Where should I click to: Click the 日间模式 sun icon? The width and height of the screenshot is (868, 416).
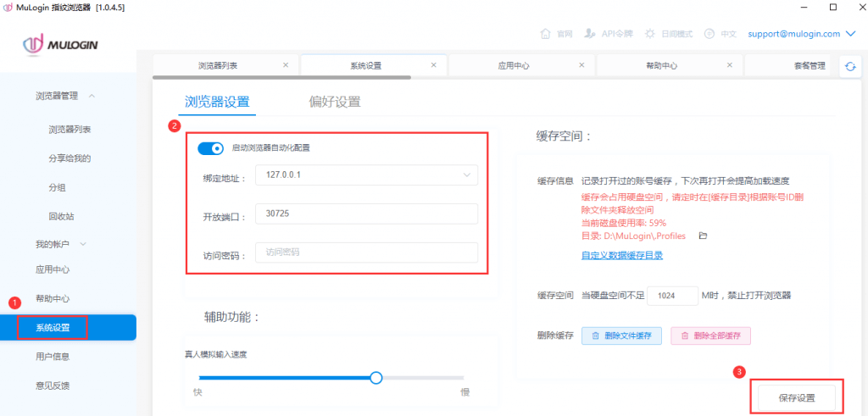pyautogui.click(x=649, y=34)
